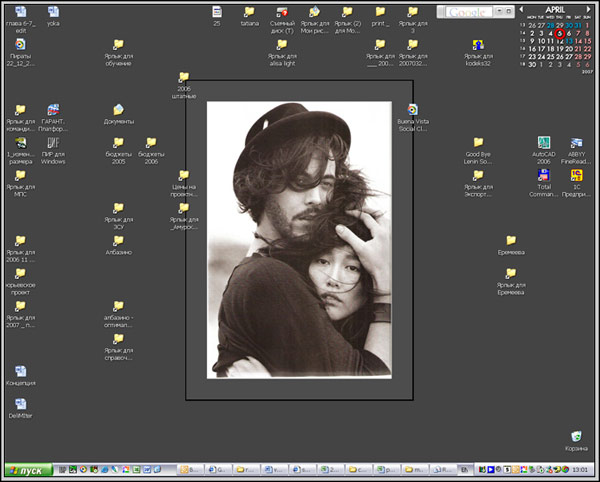600x482 pixels.
Task: Select the 1C Предприятие desktop icon
Action: (576, 175)
